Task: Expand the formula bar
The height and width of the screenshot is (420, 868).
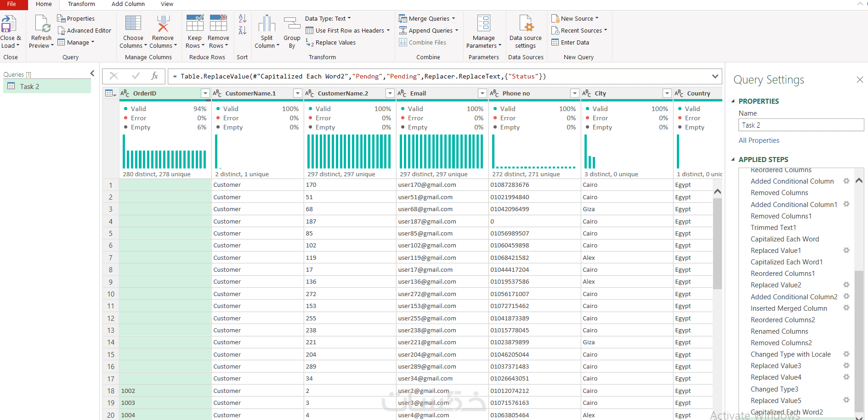Action: coord(715,76)
